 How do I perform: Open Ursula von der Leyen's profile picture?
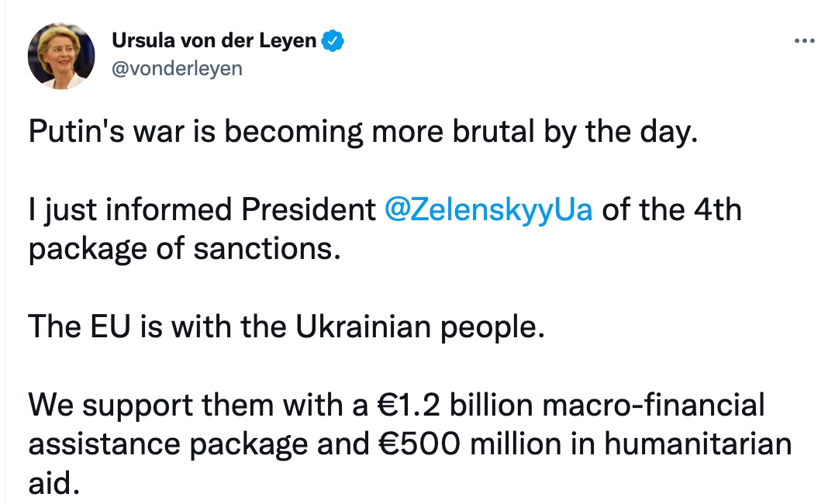61,56
